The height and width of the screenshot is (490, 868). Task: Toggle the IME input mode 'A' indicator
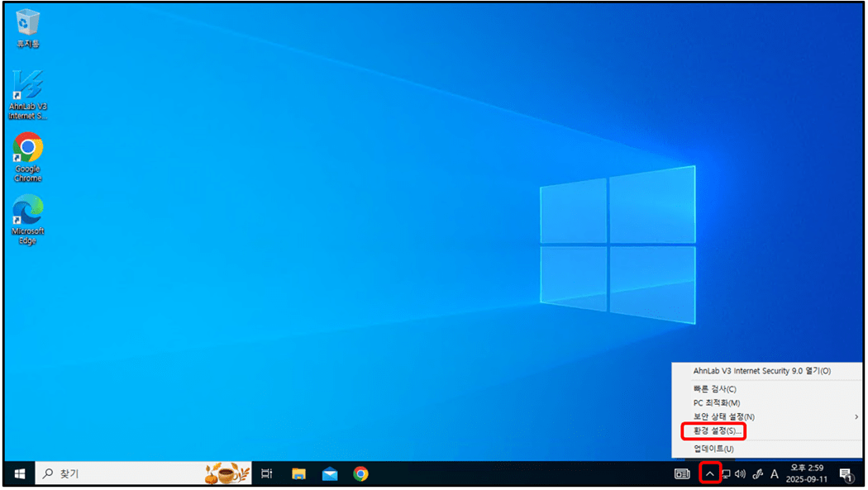tap(775, 473)
